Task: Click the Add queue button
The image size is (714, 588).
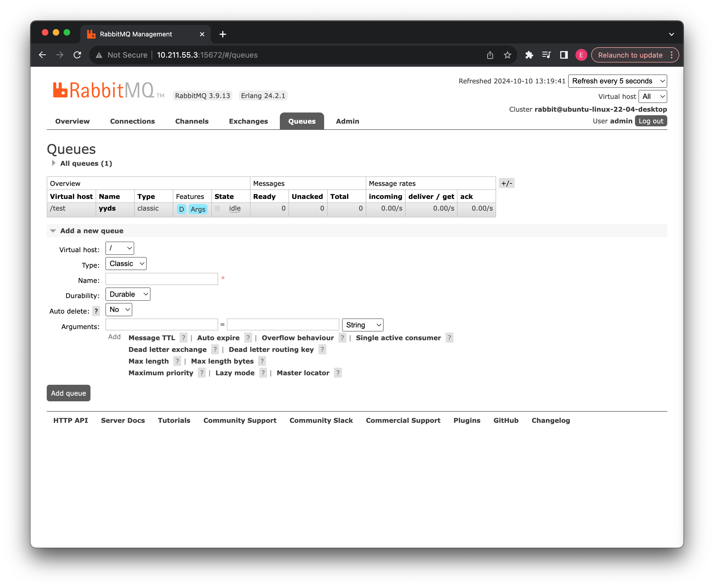Action: (x=68, y=393)
